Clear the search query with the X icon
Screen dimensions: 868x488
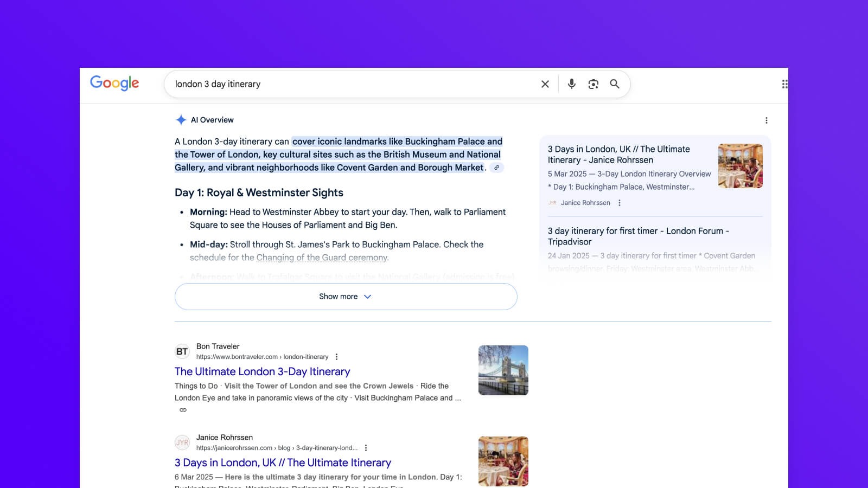coord(545,84)
